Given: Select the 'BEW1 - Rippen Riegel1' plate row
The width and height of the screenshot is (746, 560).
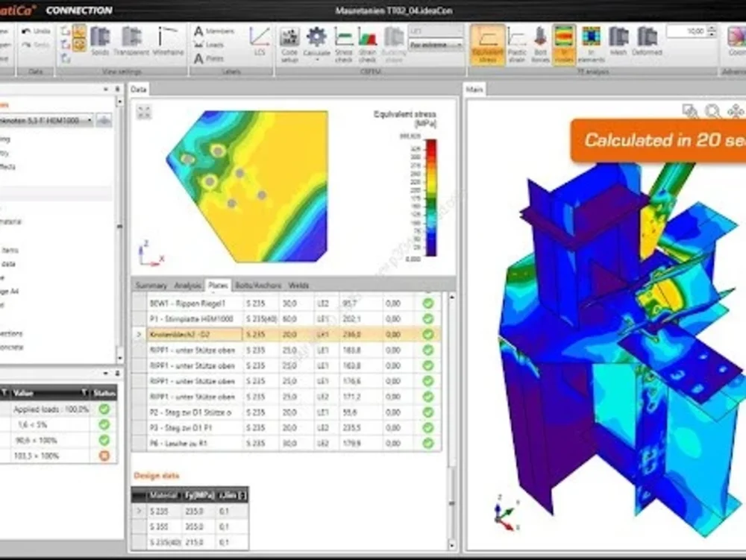Looking at the screenshot, I should click(286, 303).
